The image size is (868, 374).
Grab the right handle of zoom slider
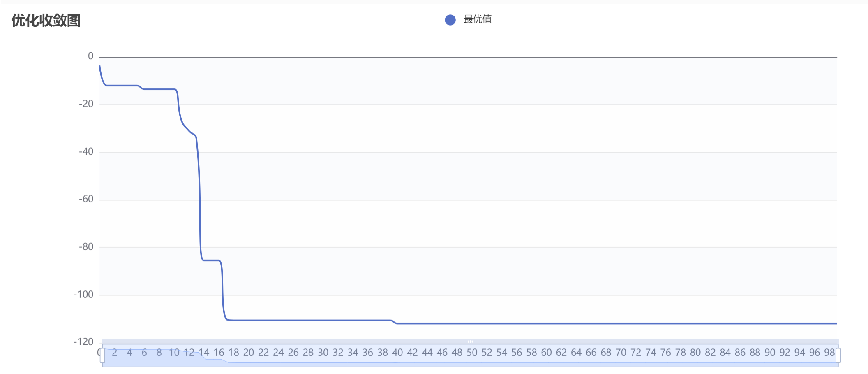coord(838,355)
